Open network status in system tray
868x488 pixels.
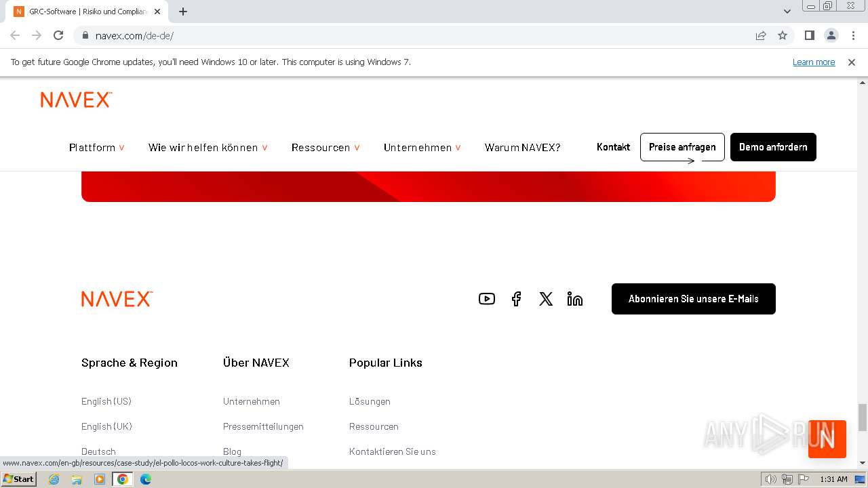coord(787,479)
